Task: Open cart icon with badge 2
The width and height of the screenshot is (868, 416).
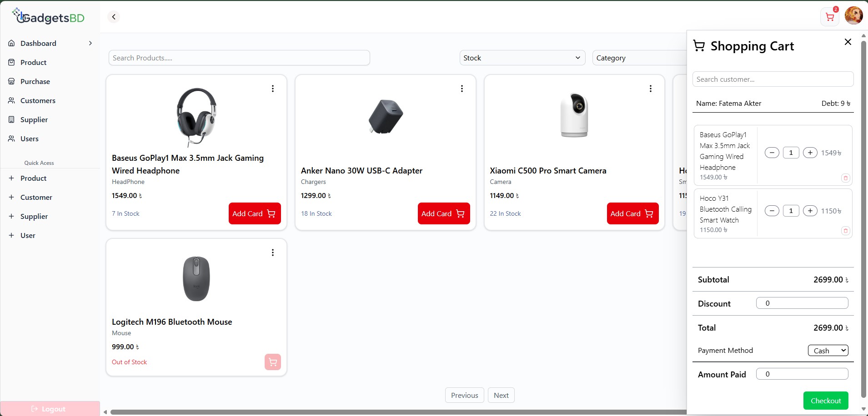Action: tap(830, 17)
